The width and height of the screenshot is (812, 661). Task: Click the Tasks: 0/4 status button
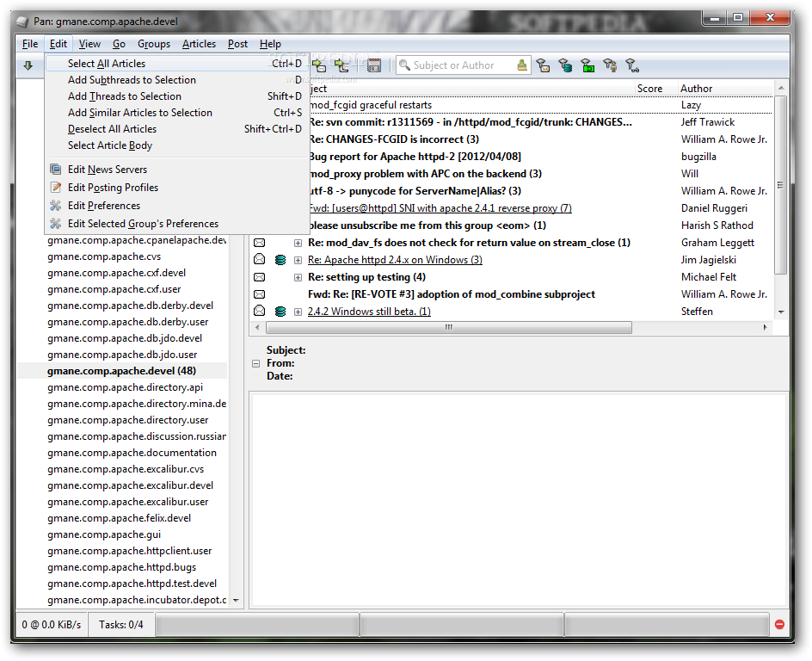[x=121, y=625]
